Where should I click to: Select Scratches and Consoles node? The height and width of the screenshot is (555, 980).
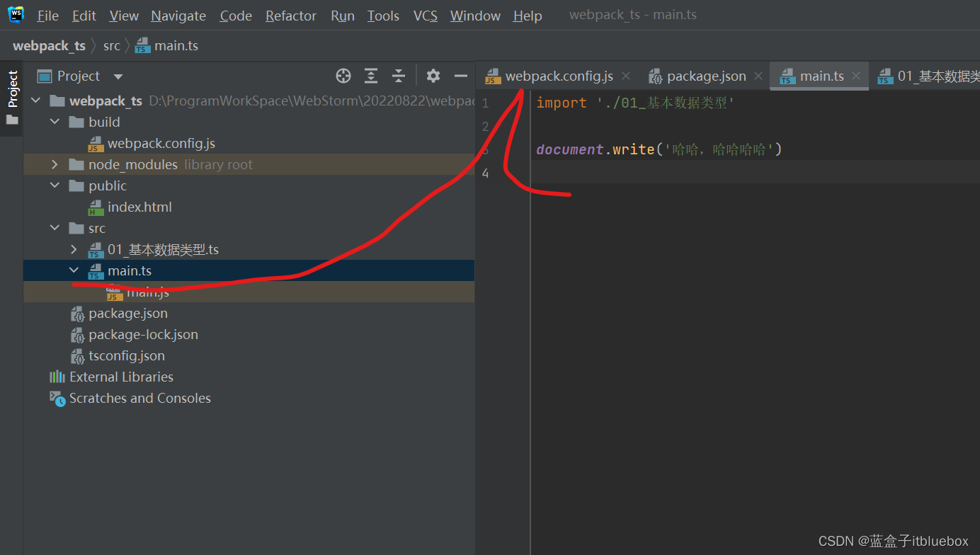tap(249, 398)
